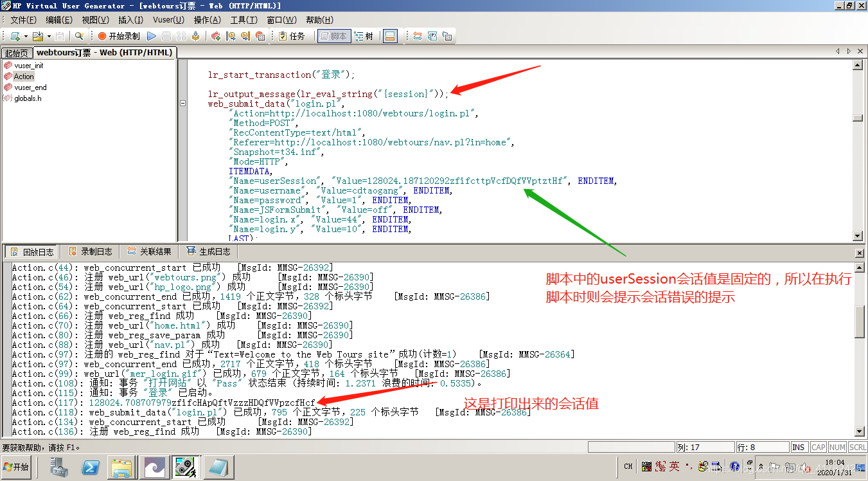Screen dimensions: 868x481
Task: Select the webtours订票 - Web (HTTP/HTML) tab
Action: pyautogui.click(x=104, y=53)
